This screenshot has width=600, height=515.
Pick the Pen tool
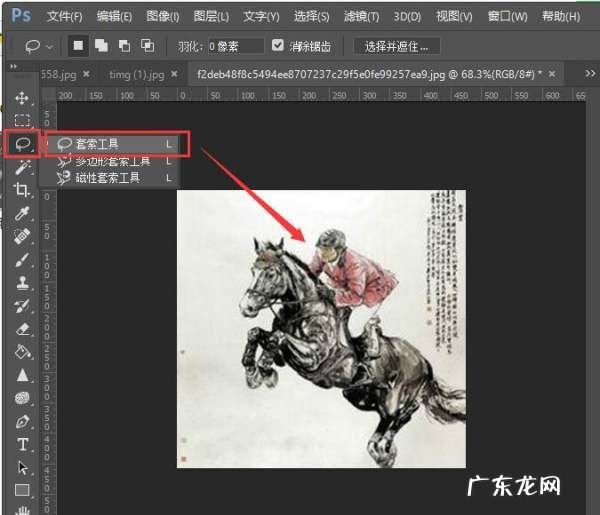[22, 421]
